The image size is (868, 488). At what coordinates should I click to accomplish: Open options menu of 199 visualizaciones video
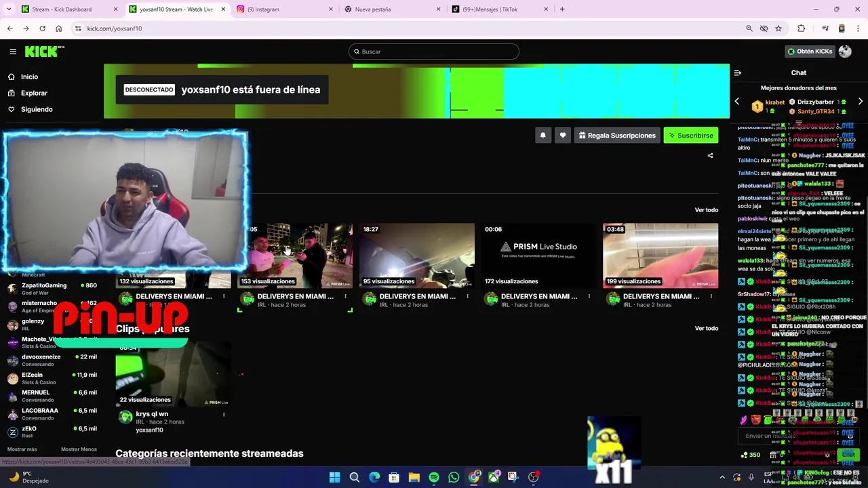[x=711, y=296]
